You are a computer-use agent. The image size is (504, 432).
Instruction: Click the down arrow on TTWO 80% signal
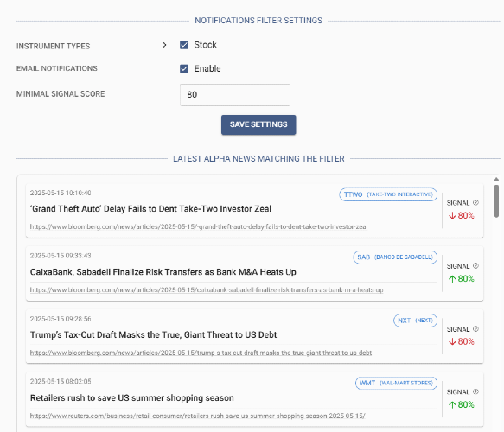click(452, 215)
